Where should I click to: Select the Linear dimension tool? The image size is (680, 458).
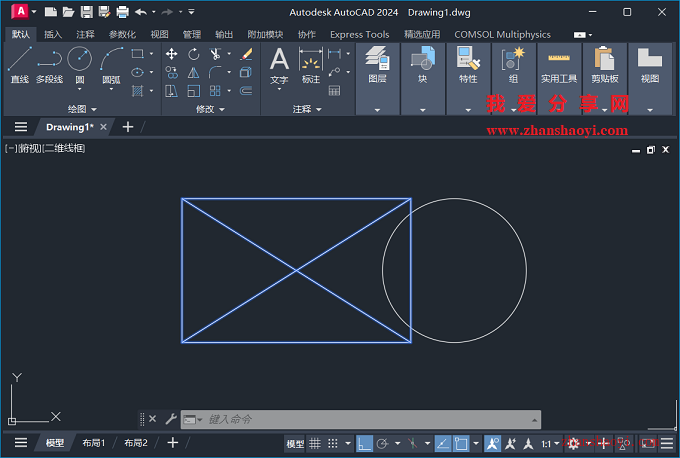[x=334, y=54]
